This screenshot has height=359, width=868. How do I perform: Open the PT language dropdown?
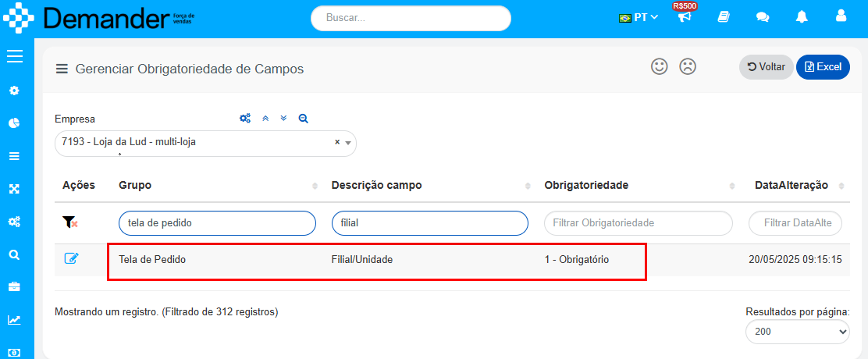pos(639,17)
